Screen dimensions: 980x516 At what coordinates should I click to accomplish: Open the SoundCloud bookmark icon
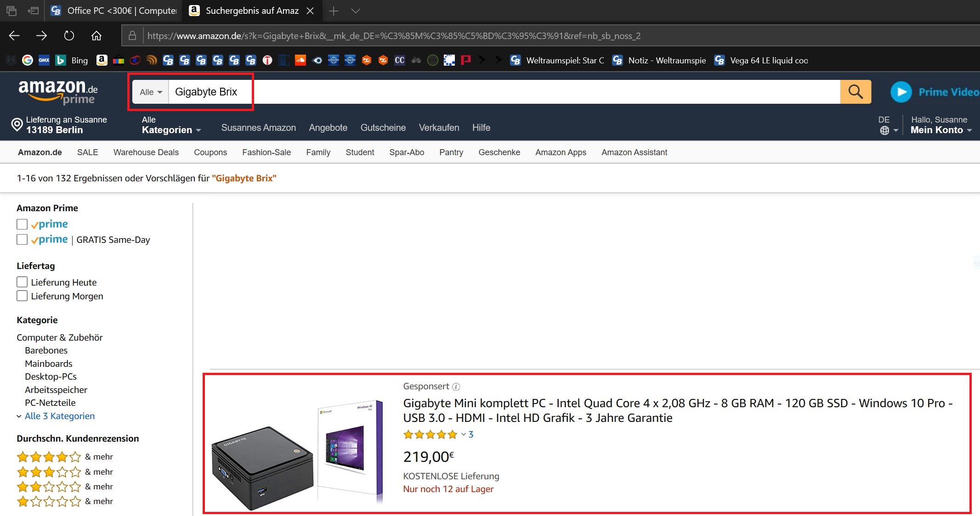point(300,60)
